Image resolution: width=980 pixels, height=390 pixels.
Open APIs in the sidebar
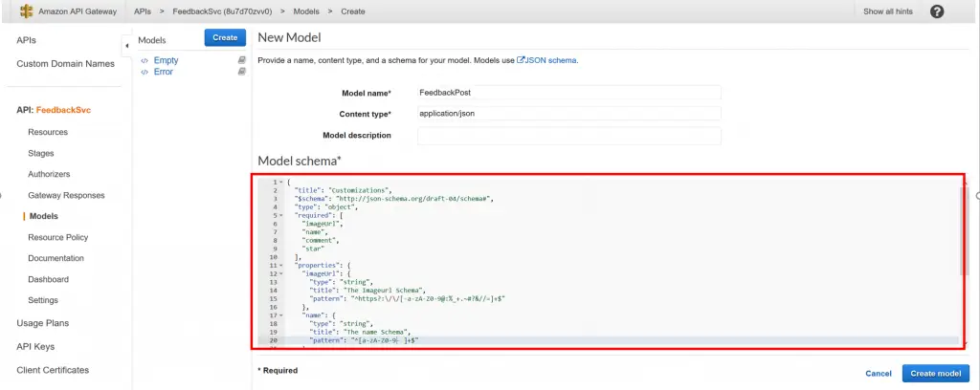tap(26, 40)
